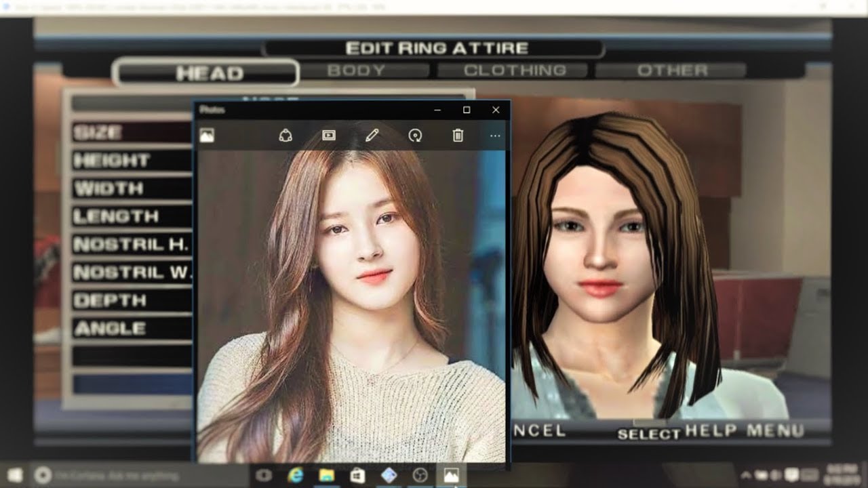Open Task View on the taskbar
868x488 pixels.
pos(264,475)
